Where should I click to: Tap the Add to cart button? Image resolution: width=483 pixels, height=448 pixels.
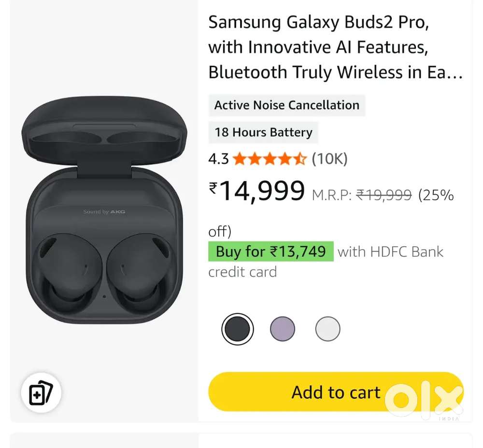point(335,392)
